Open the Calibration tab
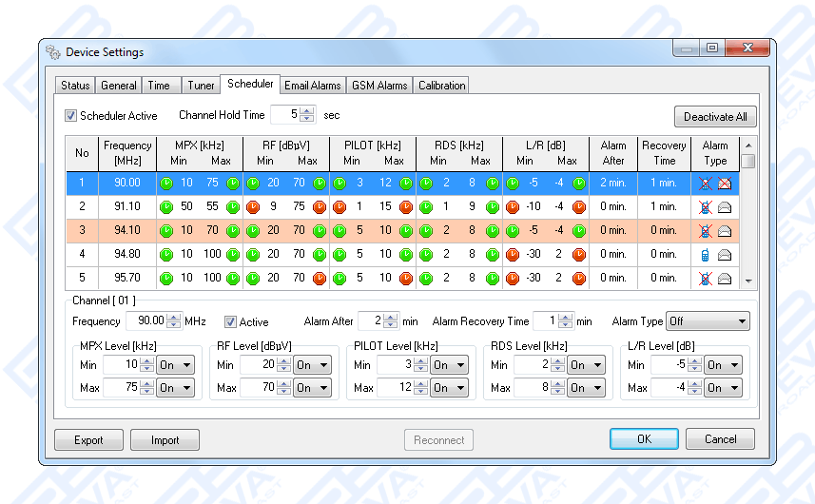 [441, 86]
